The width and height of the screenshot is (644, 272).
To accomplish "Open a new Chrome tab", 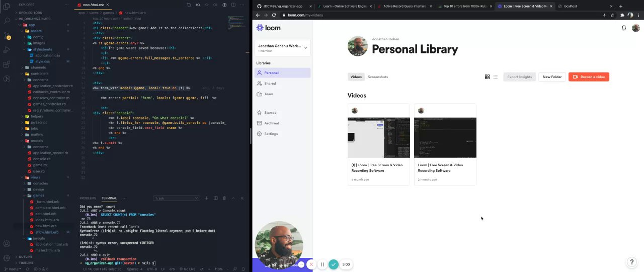I will [x=621, y=6].
